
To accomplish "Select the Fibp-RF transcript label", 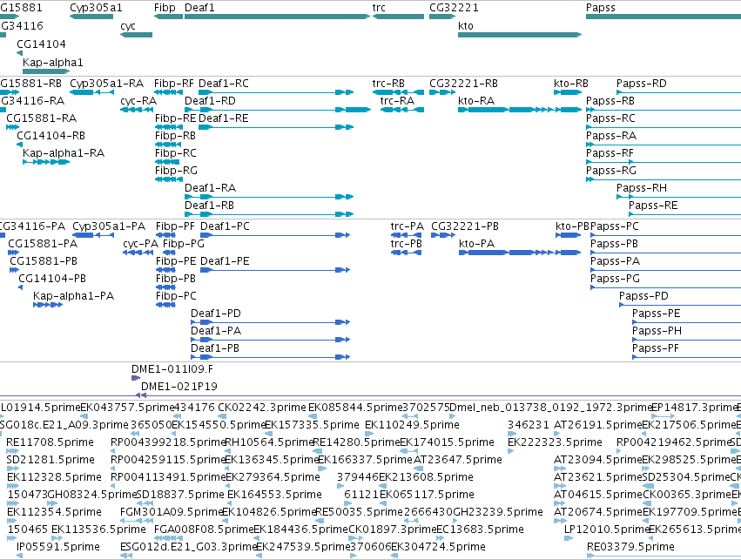I will coord(174,84).
